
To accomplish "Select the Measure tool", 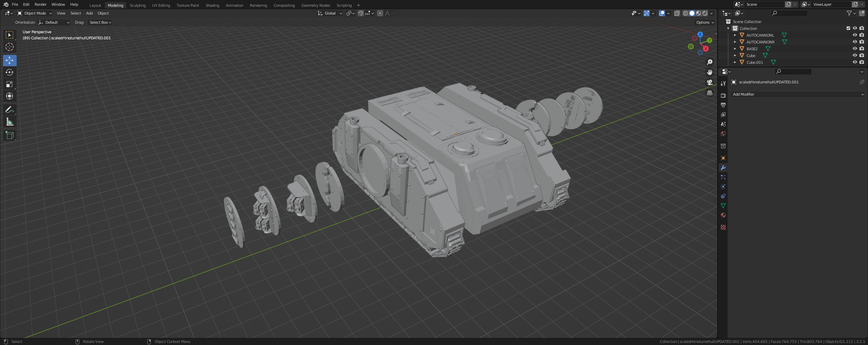I will pyautogui.click(x=9, y=122).
